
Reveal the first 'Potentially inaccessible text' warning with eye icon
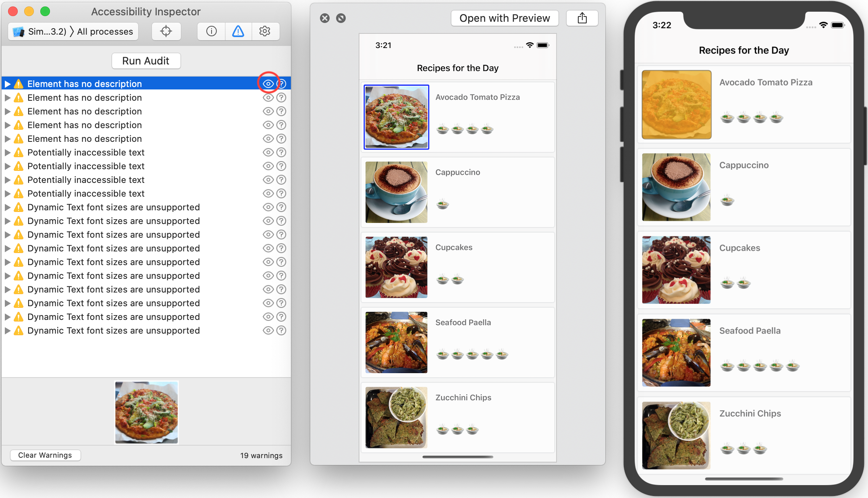tap(268, 152)
